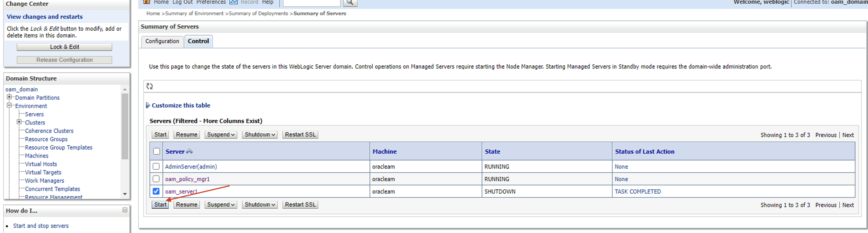868x233 pixels.
Task: Click the search magnifier icon
Action: (350, 3)
